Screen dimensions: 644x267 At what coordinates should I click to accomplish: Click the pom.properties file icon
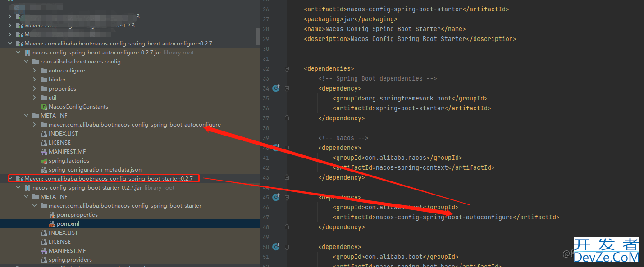click(52, 215)
